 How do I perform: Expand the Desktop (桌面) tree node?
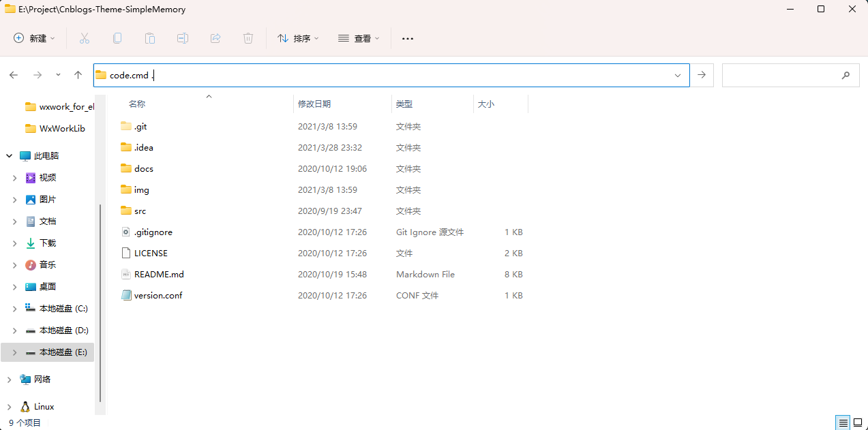click(15, 287)
